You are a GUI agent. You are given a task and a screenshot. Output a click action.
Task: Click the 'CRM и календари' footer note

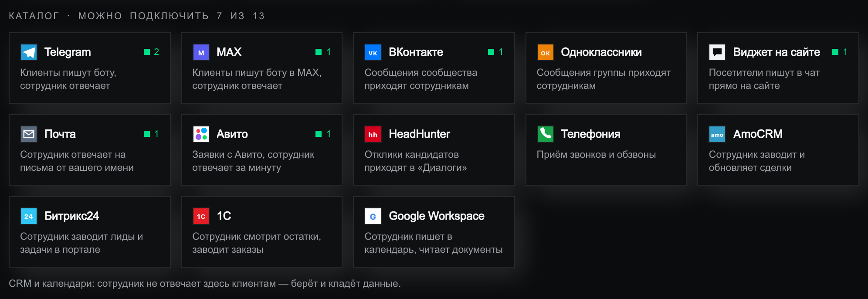coord(204,284)
